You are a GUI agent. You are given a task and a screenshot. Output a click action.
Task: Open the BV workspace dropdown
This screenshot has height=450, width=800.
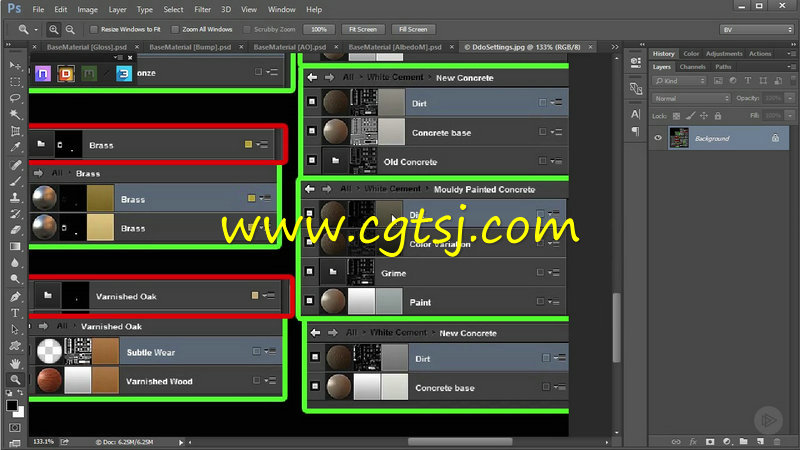[757, 30]
